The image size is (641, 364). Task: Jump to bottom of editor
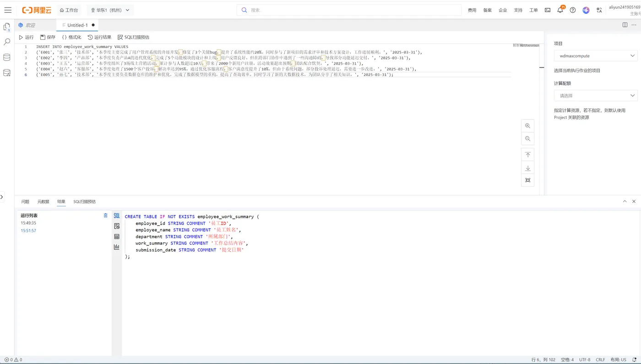tap(527, 168)
